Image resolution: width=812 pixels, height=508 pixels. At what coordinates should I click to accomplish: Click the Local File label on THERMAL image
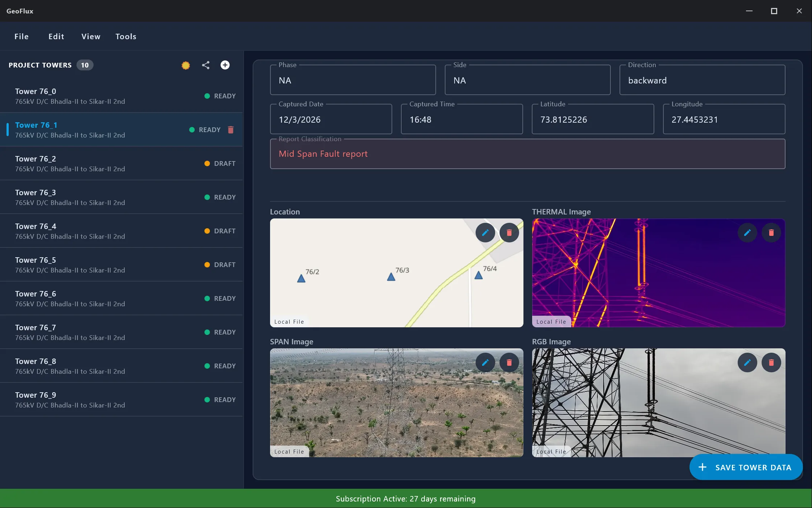tap(551, 322)
